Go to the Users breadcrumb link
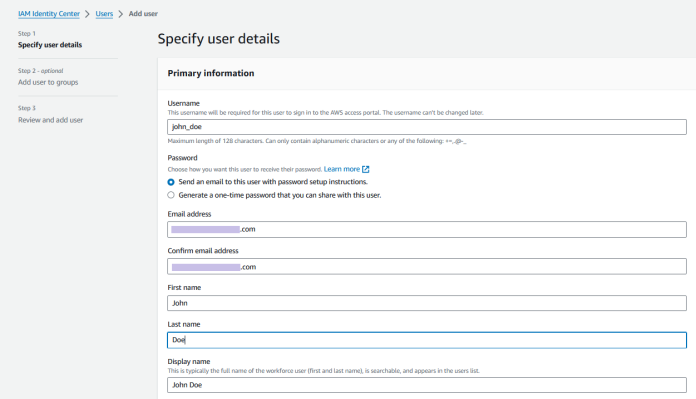The image size is (696, 399). [104, 14]
